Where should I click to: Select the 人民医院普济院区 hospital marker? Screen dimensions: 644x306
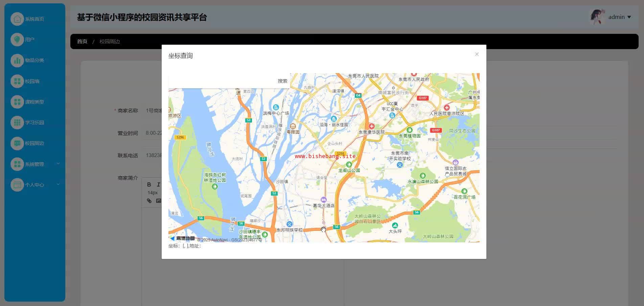(x=446, y=108)
